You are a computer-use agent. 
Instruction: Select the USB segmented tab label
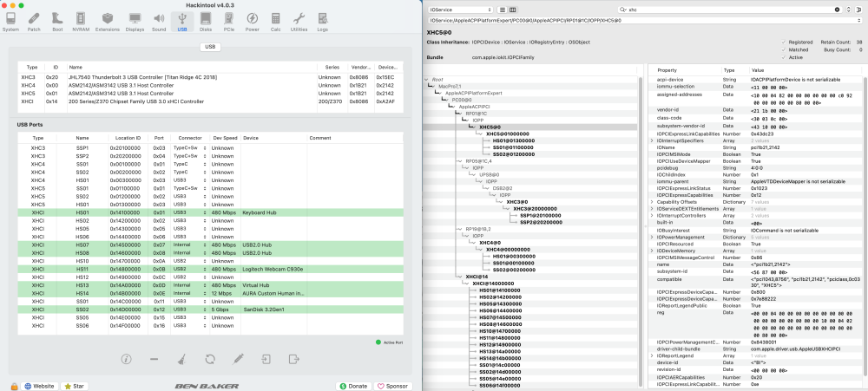coord(210,47)
